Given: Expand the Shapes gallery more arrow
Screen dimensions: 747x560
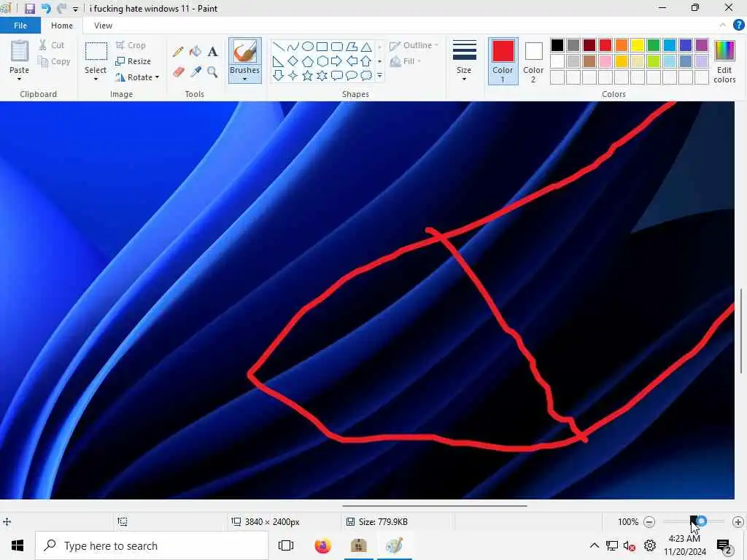Looking at the screenshot, I should point(379,75).
